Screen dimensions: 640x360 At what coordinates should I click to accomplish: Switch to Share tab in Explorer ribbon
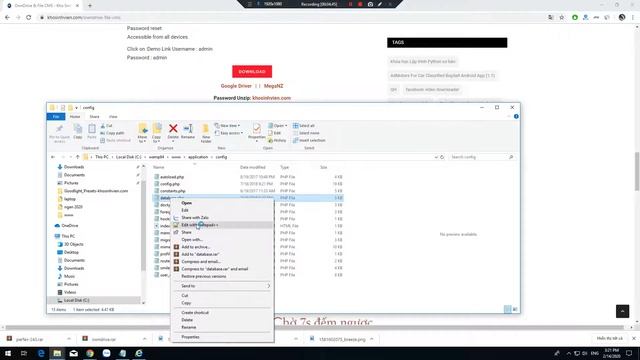tap(94, 117)
